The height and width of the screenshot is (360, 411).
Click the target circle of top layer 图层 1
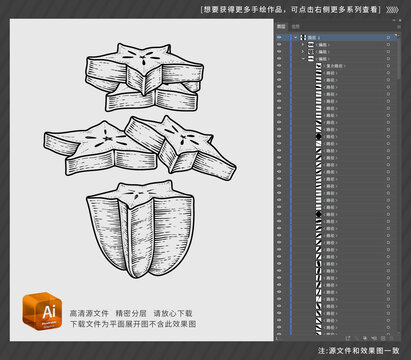(388, 38)
